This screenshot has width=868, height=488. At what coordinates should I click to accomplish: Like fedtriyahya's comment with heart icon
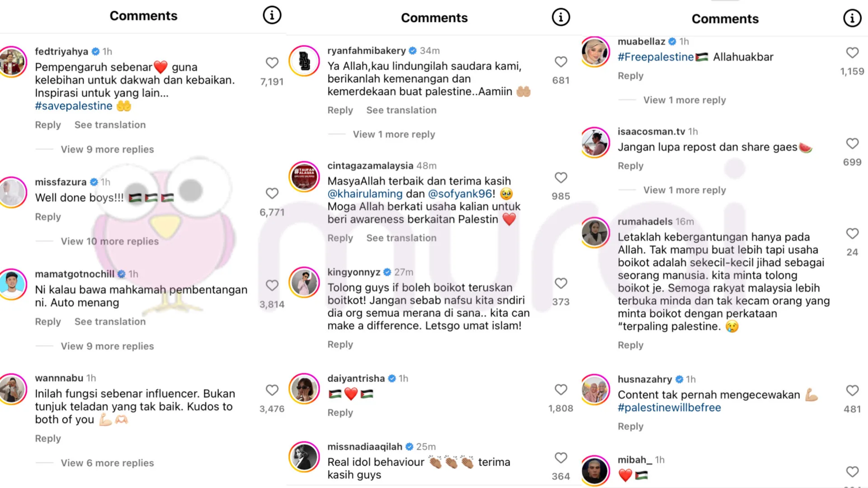pos(272,63)
